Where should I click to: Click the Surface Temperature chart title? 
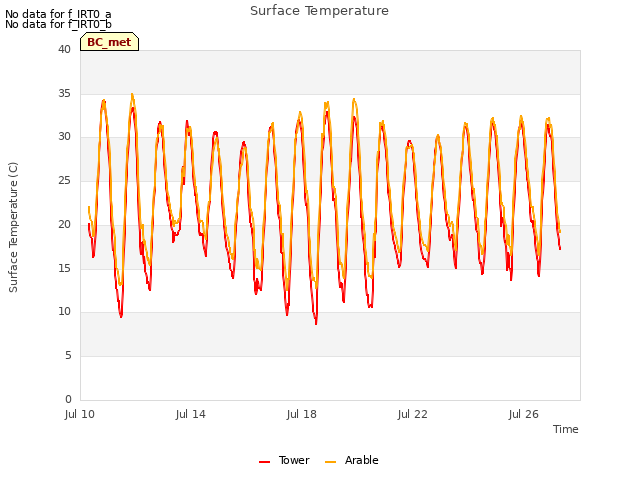319,11
